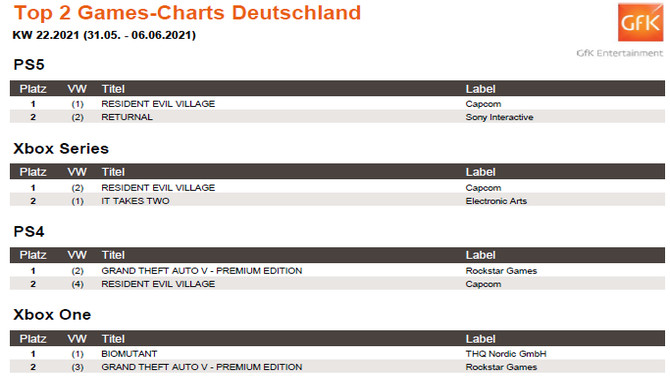Screen dimensions: 670x378
Task: Select the Top 2 Games-Charts Deutschland title
Action: tap(188, 12)
